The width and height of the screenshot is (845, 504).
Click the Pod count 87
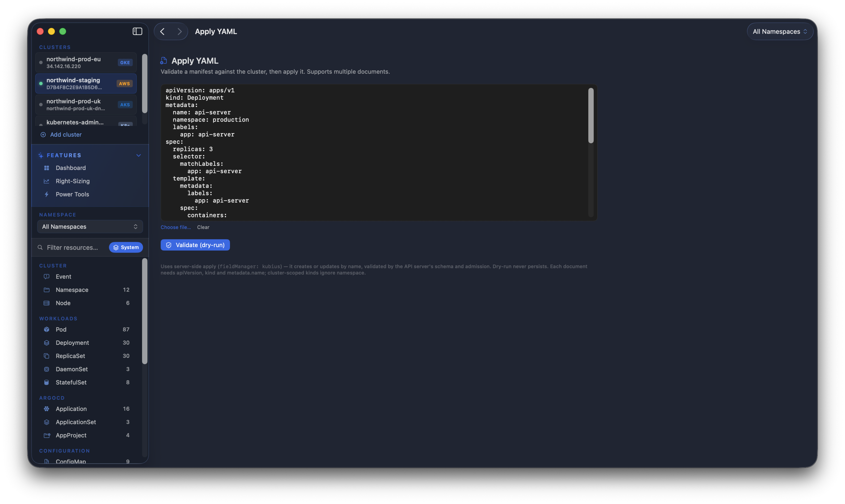[x=126, y=329]
